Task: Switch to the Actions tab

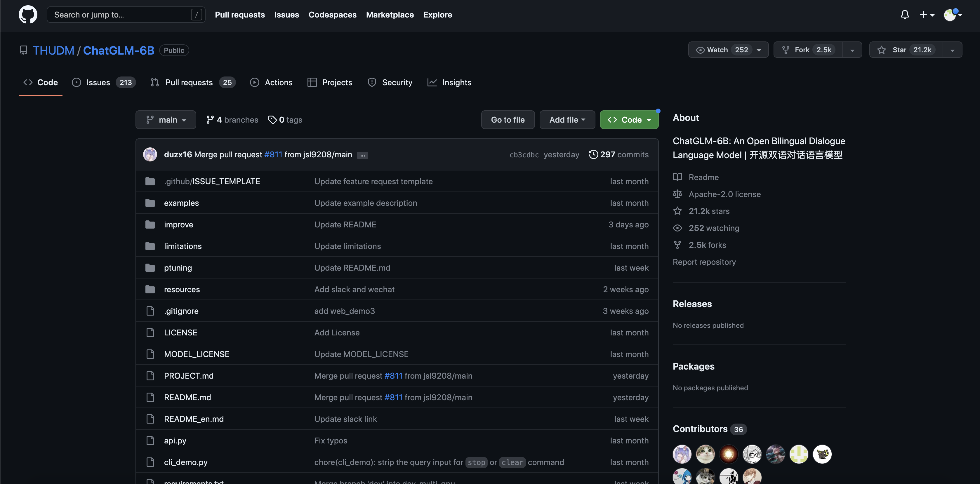Action: (271, 82)
